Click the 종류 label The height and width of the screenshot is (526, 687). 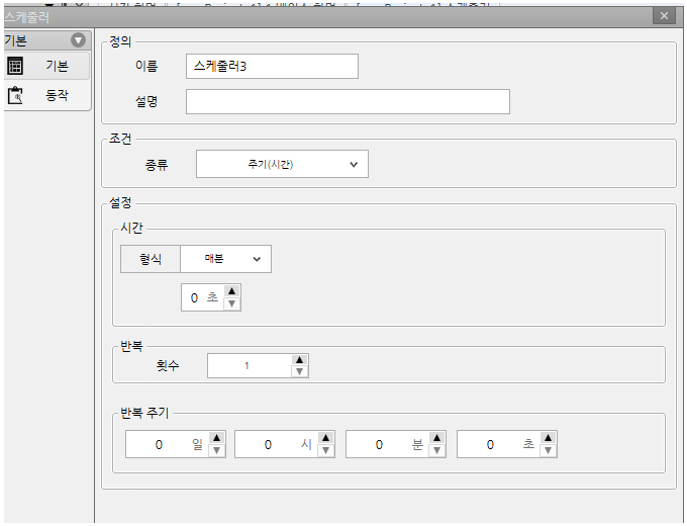click(156, 165)
